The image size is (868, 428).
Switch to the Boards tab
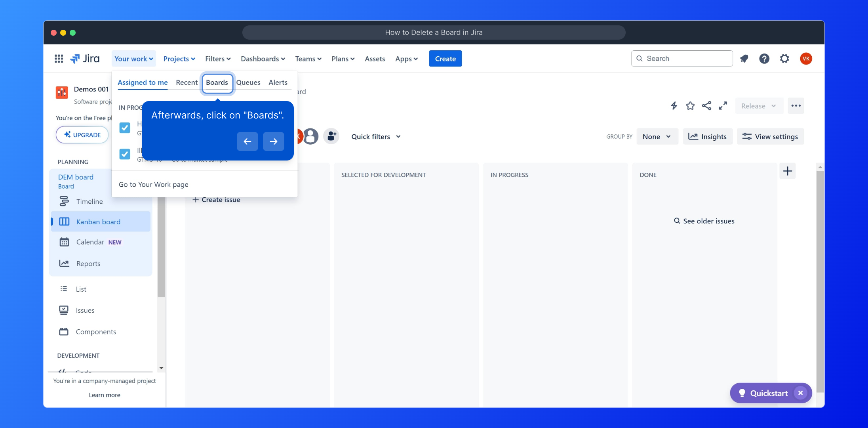coord(217,82)
